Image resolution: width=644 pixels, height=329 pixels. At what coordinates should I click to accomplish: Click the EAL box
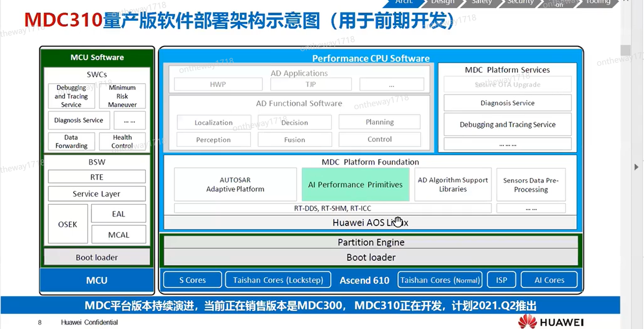(119, 214)
